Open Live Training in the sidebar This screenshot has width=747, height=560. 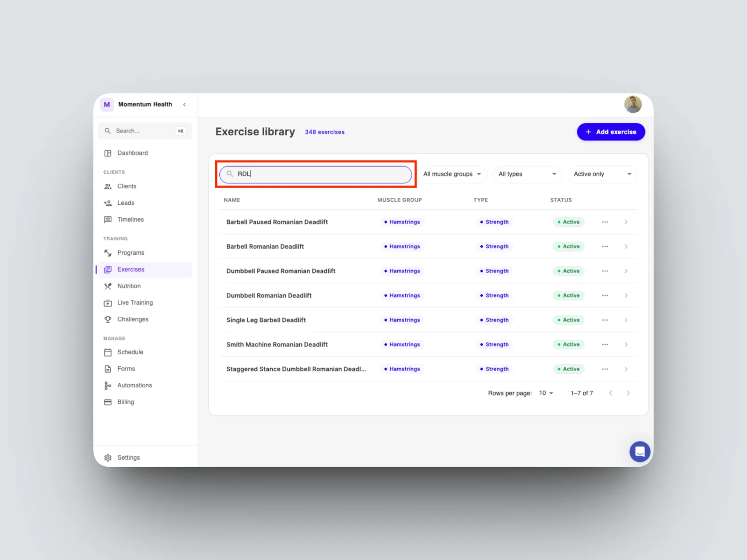click(x=145, y=303)
